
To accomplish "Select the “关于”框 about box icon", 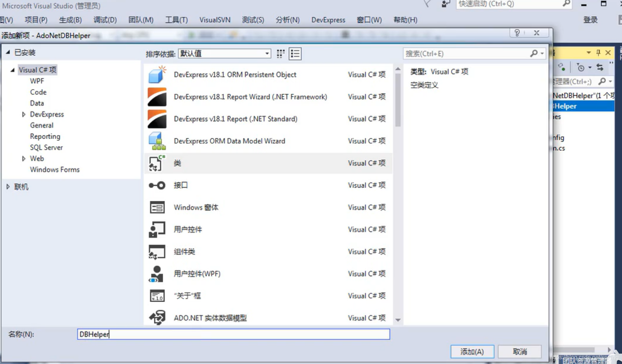I will (157, 296).
